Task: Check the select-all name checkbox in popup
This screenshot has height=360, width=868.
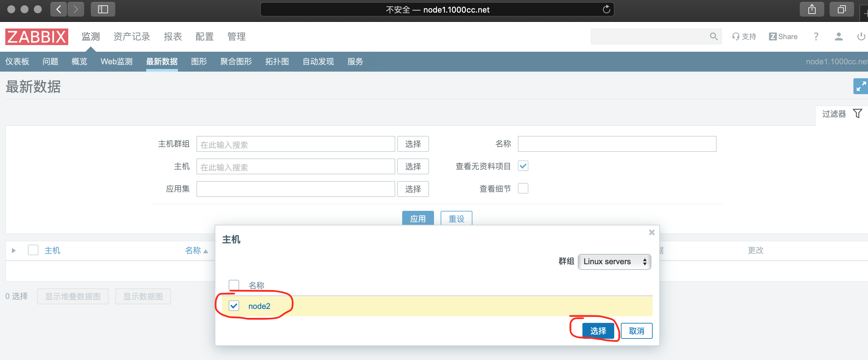Action: 234,285
